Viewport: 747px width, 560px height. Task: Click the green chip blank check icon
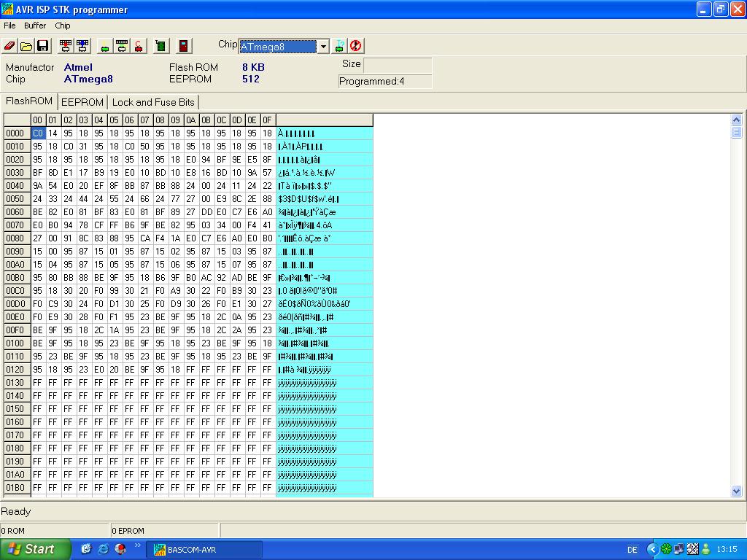point(105,46)
